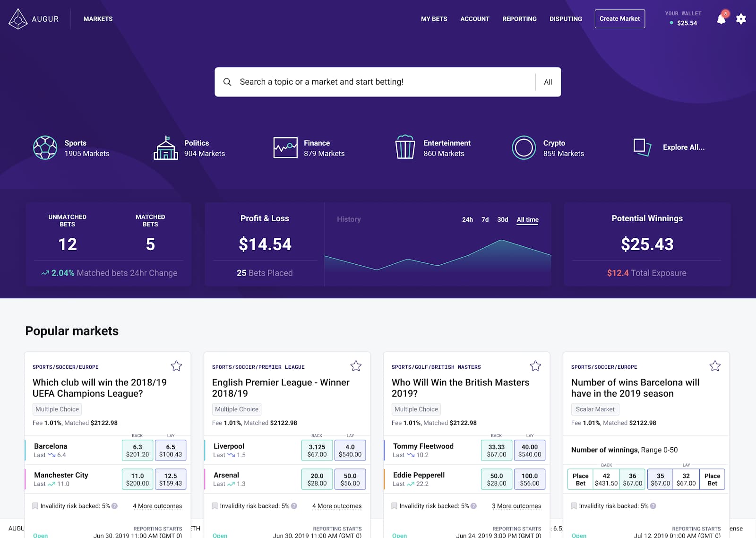Click the matched bets trend arrow icon
The image size is (756, 538).
point(45,273)
